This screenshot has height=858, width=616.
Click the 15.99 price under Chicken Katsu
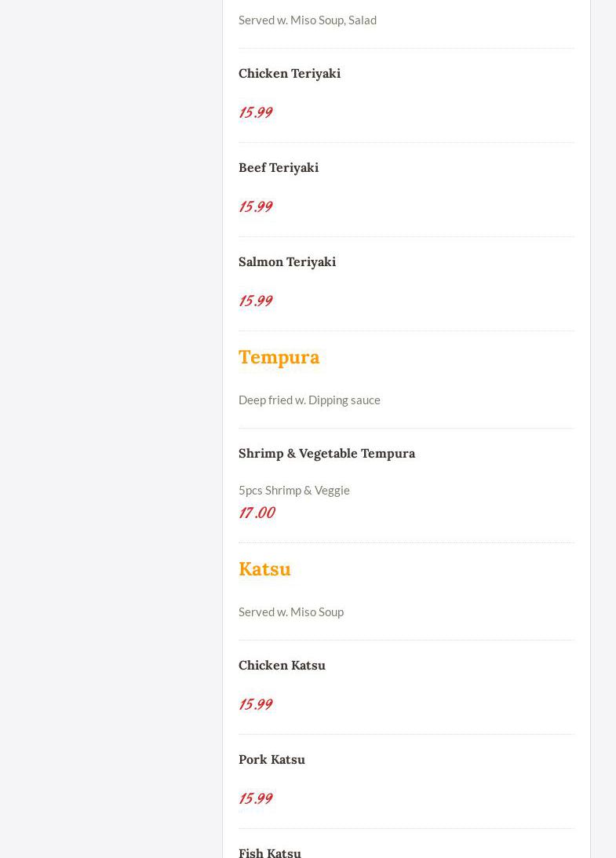255,704
